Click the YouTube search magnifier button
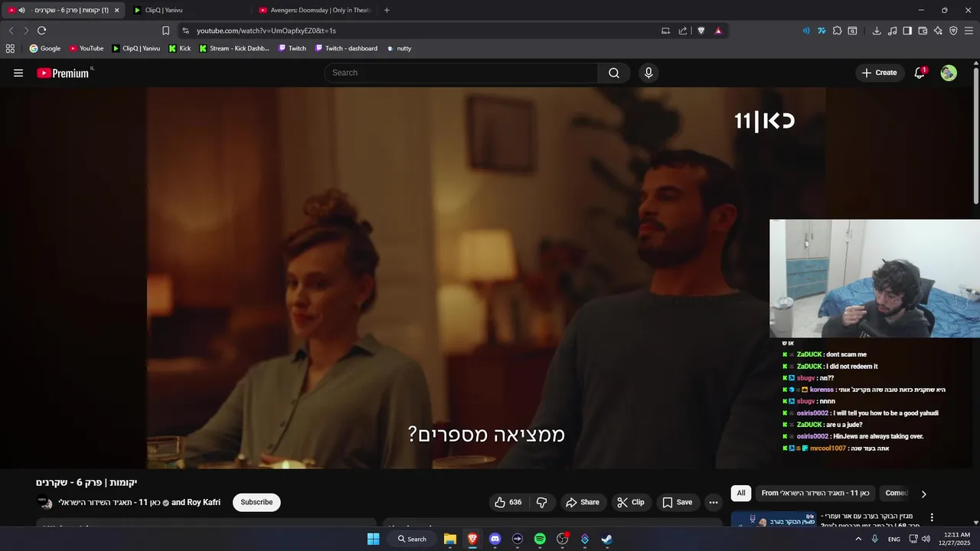 coord(614,73)
